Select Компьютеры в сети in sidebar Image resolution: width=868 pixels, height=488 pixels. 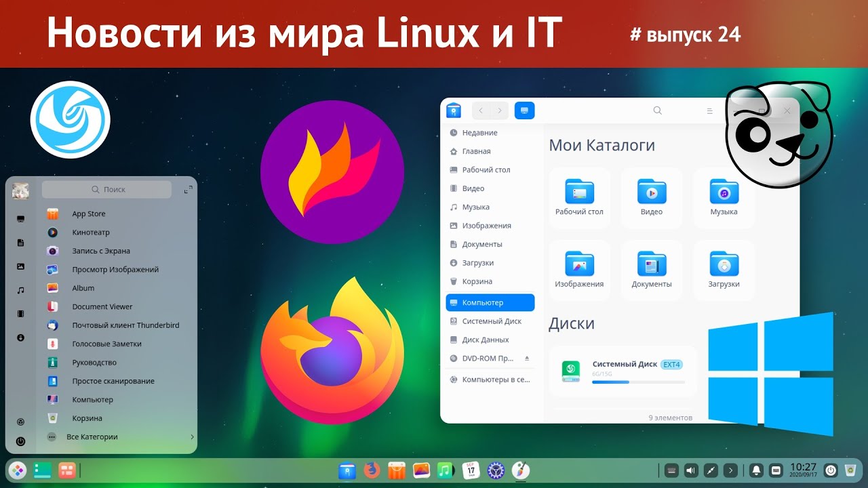click(x=490, y=380)
